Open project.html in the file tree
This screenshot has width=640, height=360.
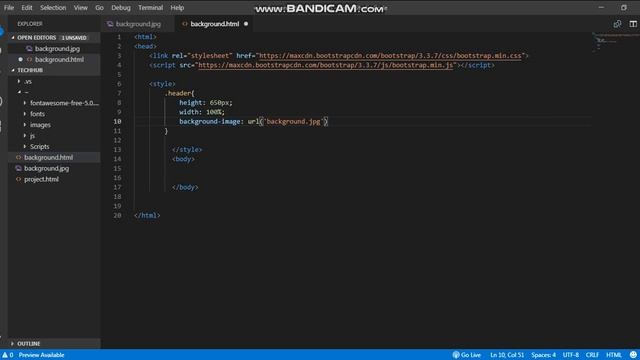click(x=41, y=179)
